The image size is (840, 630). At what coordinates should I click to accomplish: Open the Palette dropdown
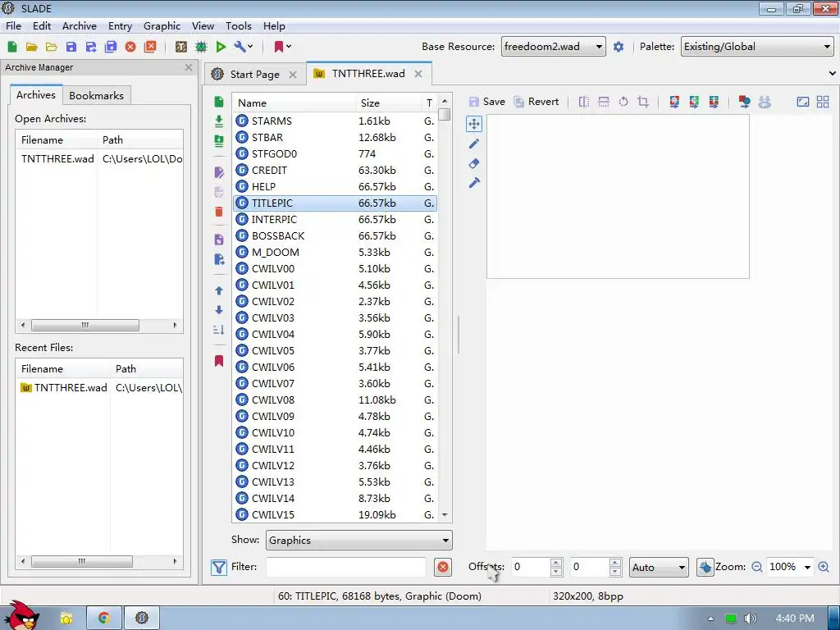click(x=757, y=47)
